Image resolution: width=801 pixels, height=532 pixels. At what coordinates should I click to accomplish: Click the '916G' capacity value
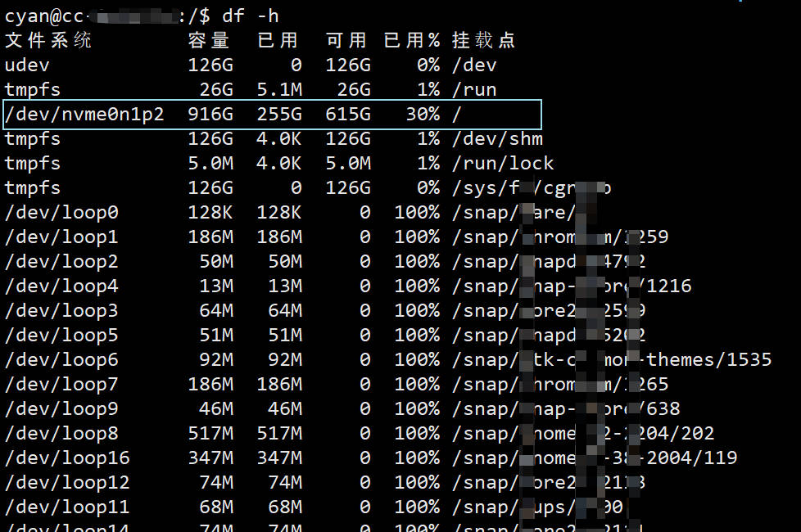210,115
